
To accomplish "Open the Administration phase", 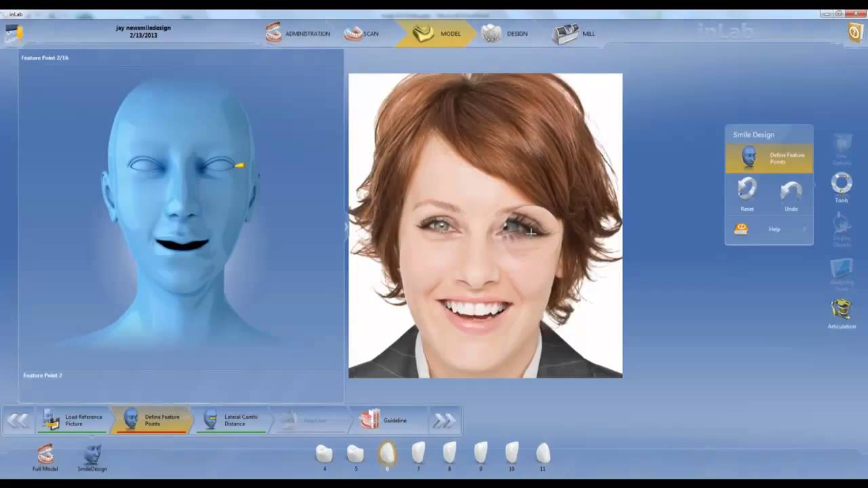I will [297, 33].
